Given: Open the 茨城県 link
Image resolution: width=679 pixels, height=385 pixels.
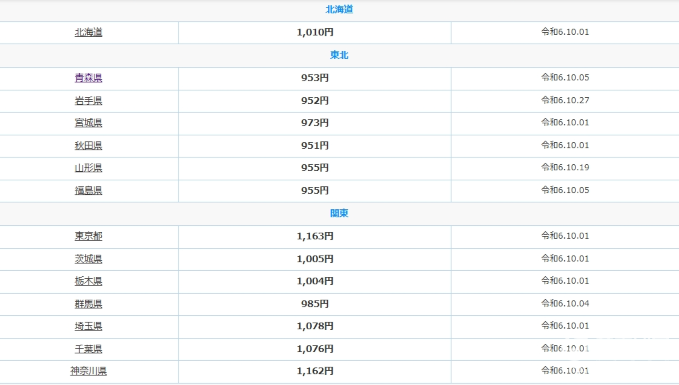Looking at the screenshot, I should point(88,259).
